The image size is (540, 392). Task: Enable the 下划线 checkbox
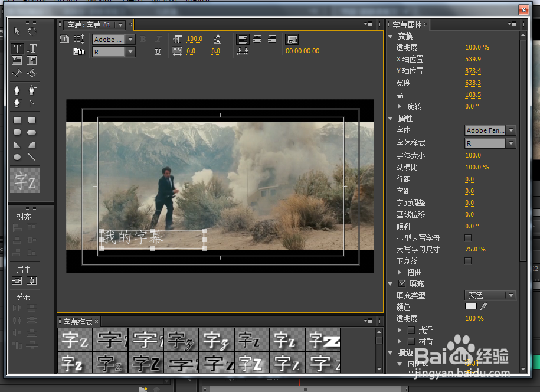click(x=468, y=261)
